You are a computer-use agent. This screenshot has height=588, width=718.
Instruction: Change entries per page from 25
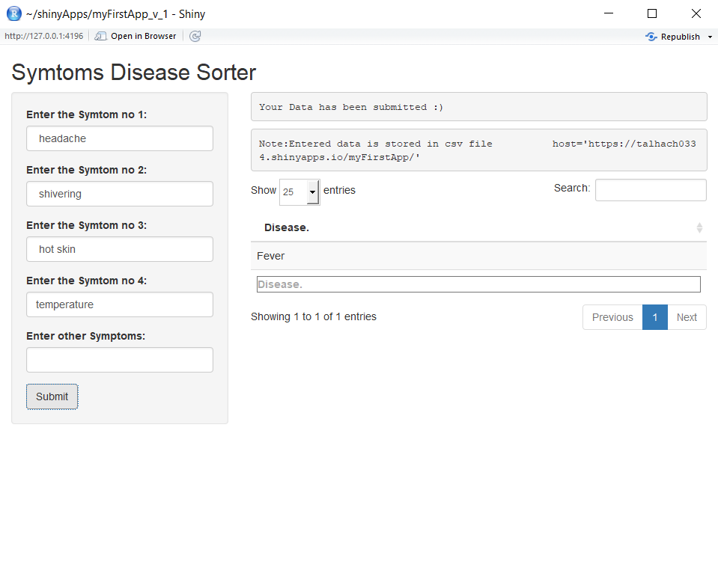(298, 192)
